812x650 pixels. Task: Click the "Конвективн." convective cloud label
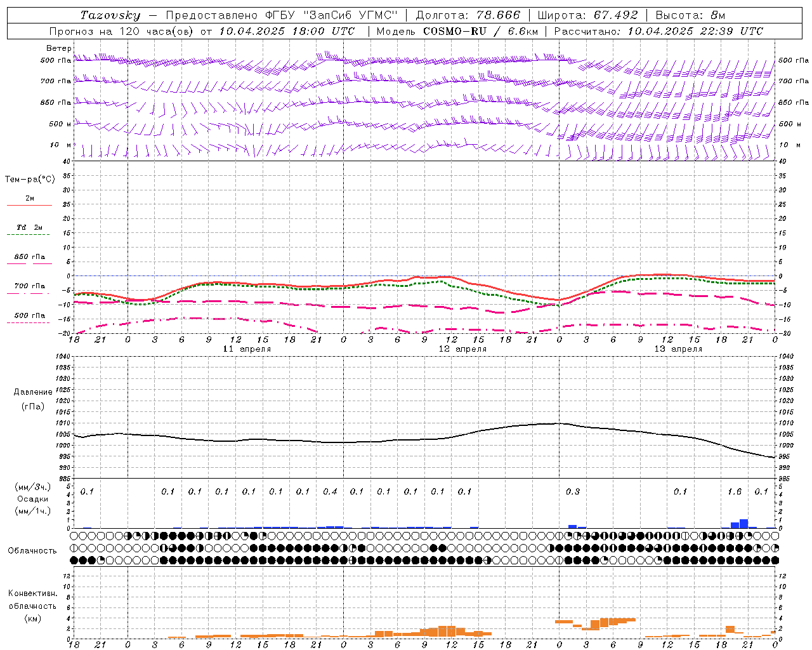pyautogui.click(x=32, y=594)
